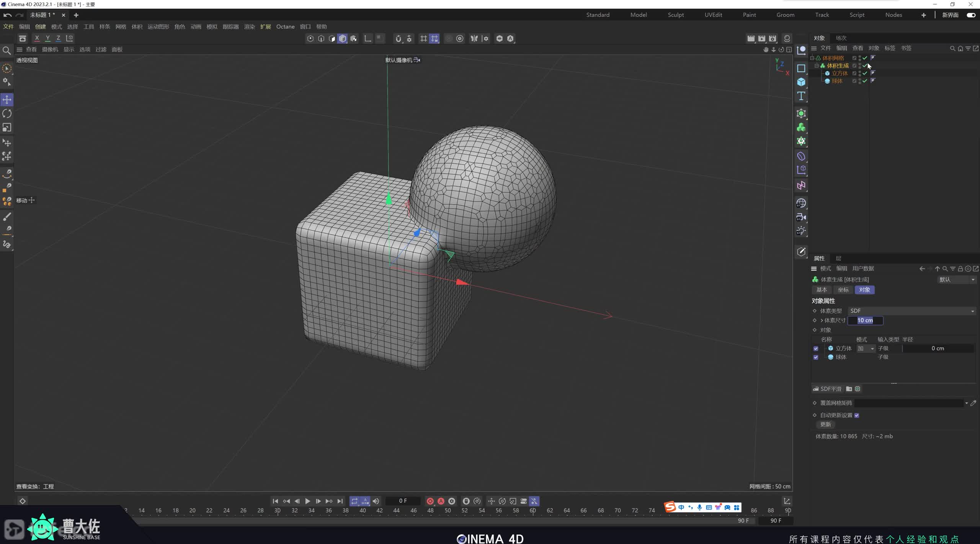
Task: Collapse the 体积网格 tree item
Action: pos(812,58)
